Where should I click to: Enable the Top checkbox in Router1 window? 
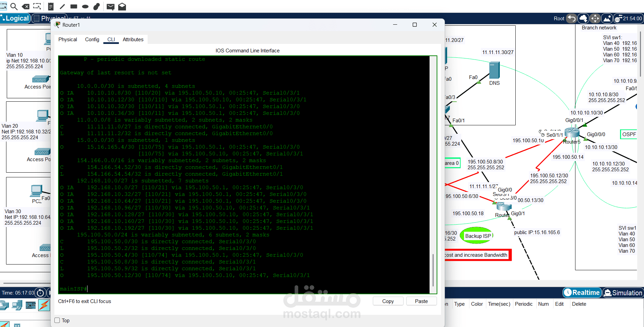click(57, 320)
